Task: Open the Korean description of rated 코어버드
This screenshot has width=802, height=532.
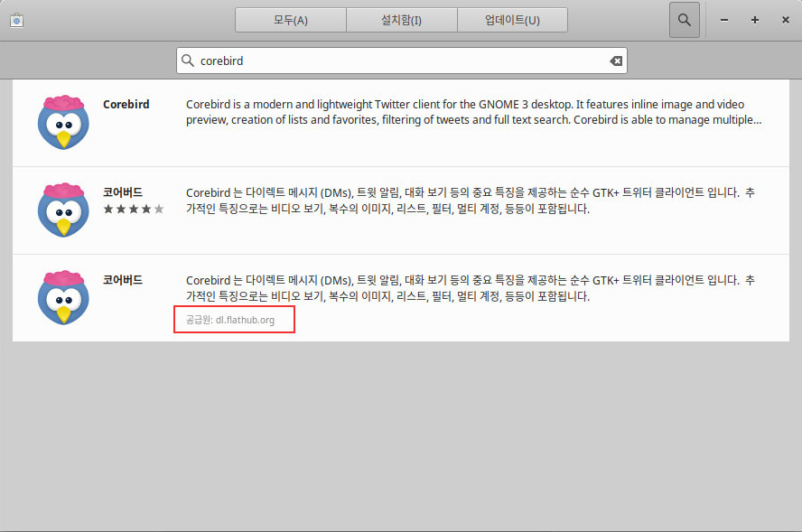Action: click(471, 201)
